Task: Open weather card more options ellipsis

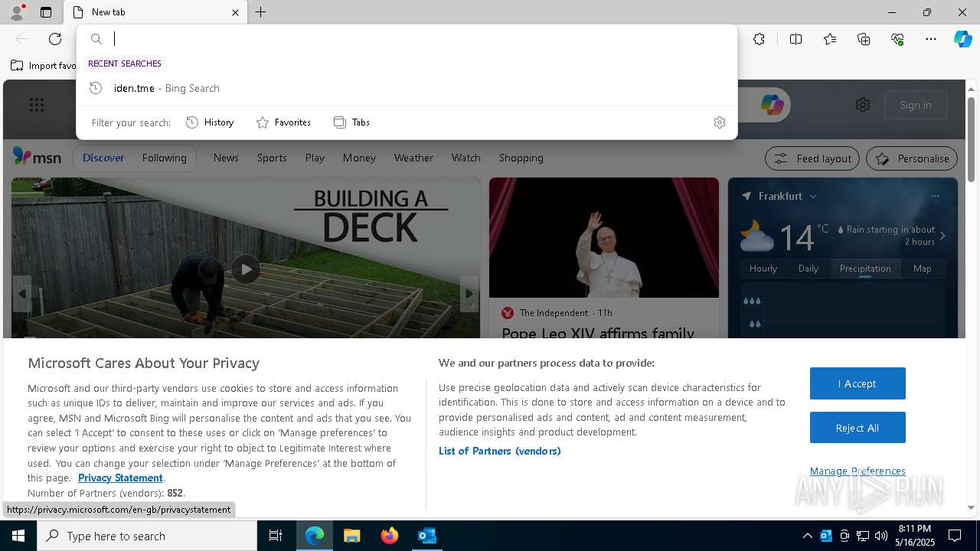Action: (935, 196)
